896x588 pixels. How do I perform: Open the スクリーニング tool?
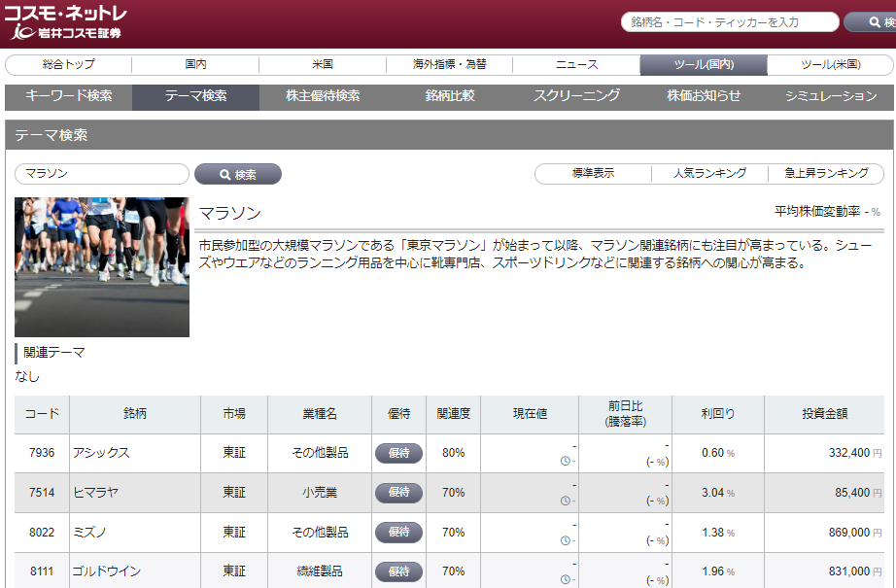tap(576, 96)
